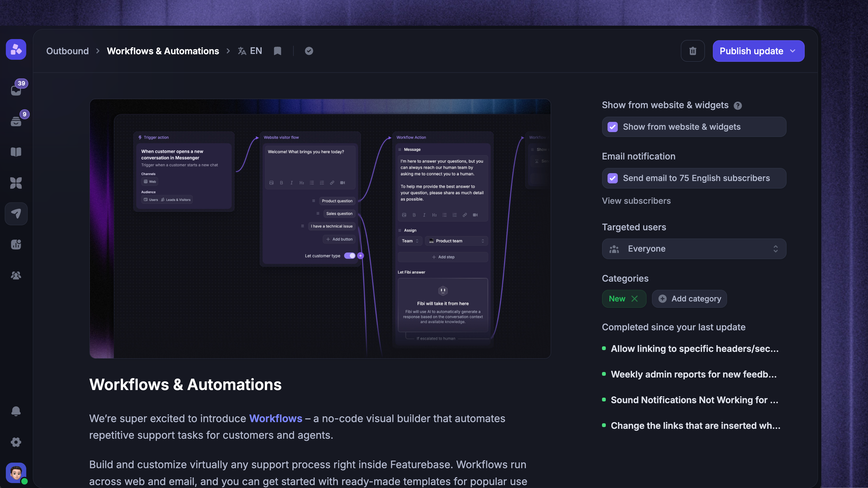Open Allow linking to specific headers item
Viewport: 868px width, 488px height.
click(695, 349)
